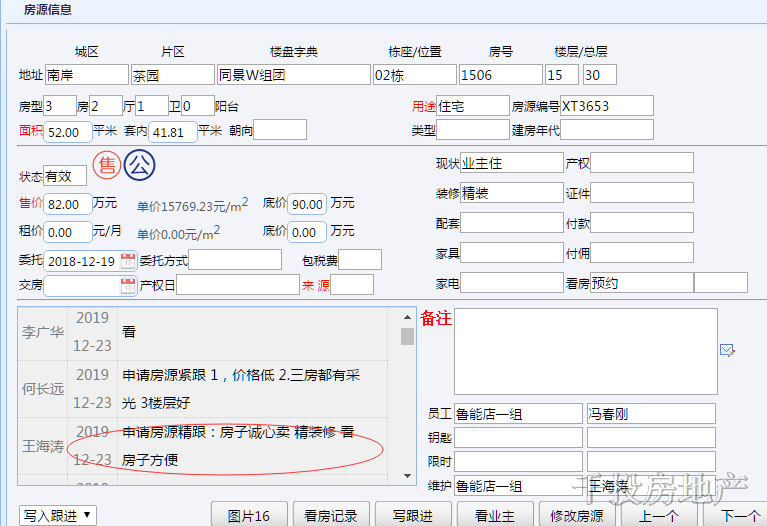Click the edit note icon beside 备注 box

[x=727, y=350]
